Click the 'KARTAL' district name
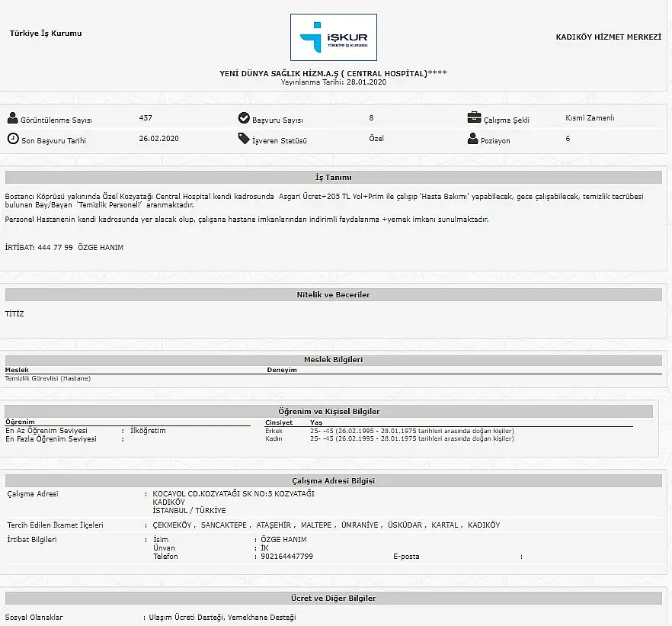 (x=445, y=525)
